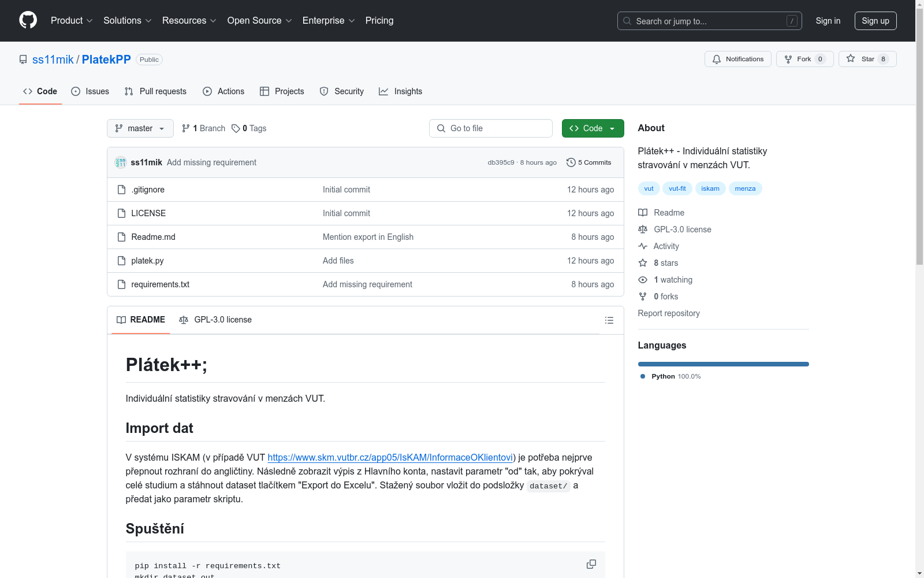Focus the Search or jump to field
This screenshot has width=924, height=578.
710,21
